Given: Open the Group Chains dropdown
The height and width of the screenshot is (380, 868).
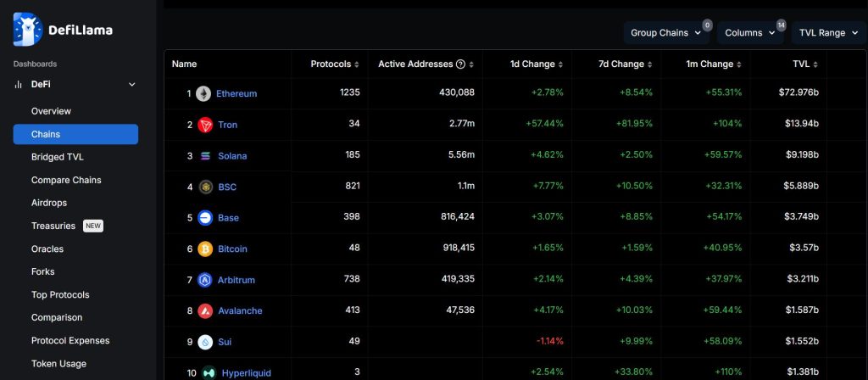Looking at the screenshot, I should [665, 33].
